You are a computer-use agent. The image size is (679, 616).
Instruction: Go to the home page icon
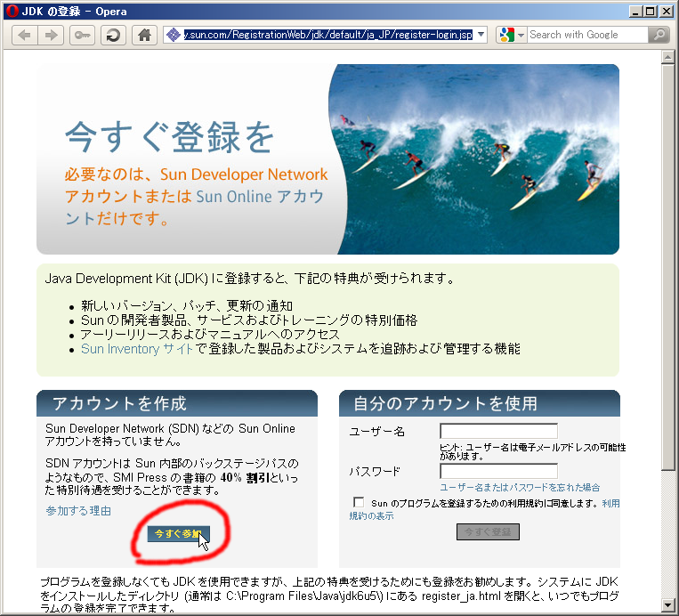tap(145, 35)
